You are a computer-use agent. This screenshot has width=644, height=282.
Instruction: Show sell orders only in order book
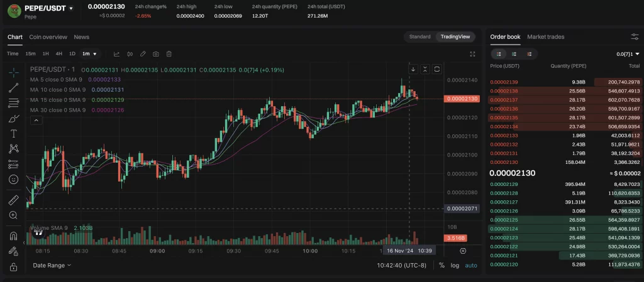[530, 53]
